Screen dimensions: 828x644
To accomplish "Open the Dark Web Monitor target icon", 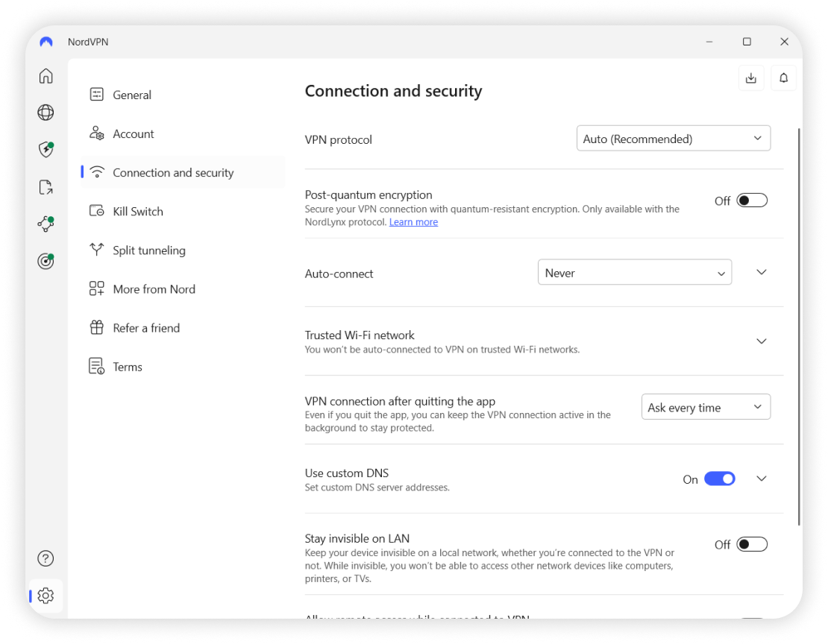I will (46, 261).
